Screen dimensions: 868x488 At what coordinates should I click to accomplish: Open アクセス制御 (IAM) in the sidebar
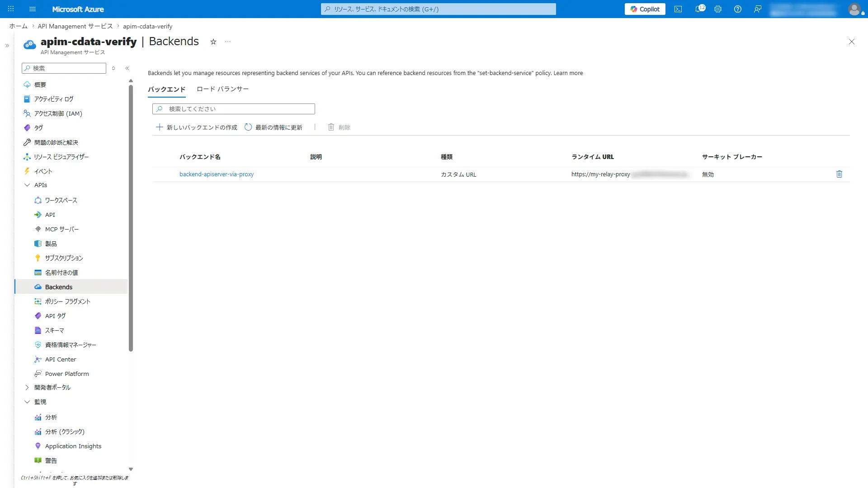point(58,113)
